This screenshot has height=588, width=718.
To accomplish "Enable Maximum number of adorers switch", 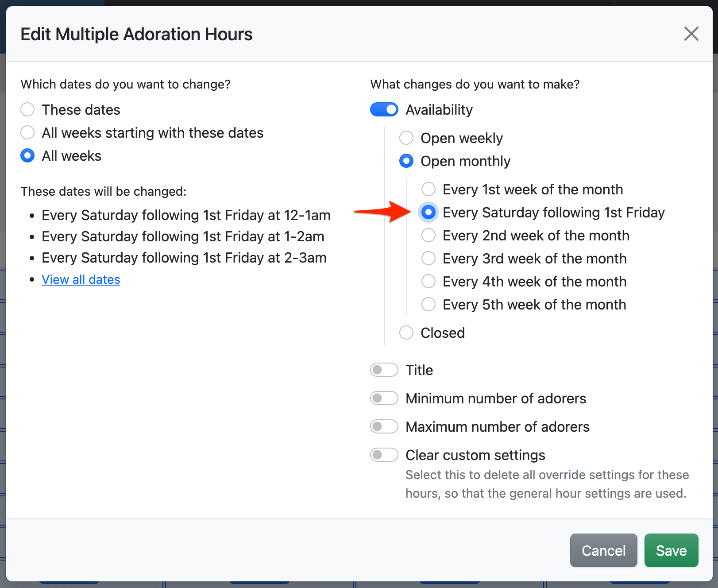I will (x=384, y=427).
